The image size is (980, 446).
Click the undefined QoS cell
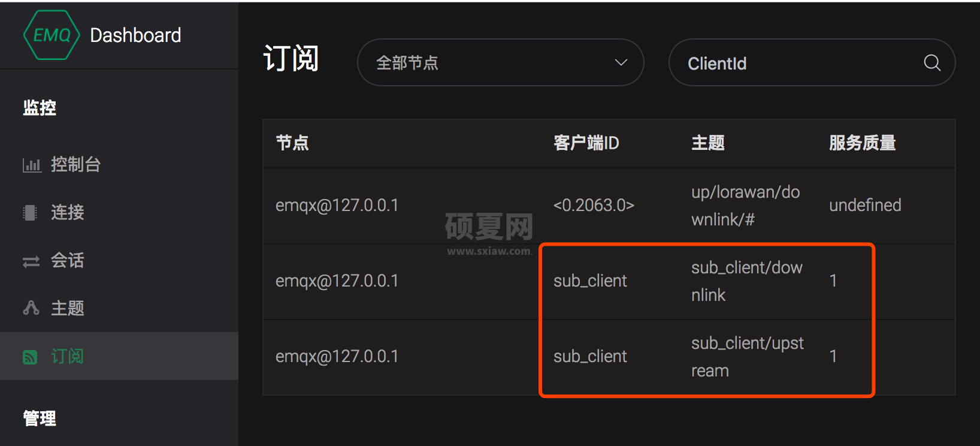(865, 206)
